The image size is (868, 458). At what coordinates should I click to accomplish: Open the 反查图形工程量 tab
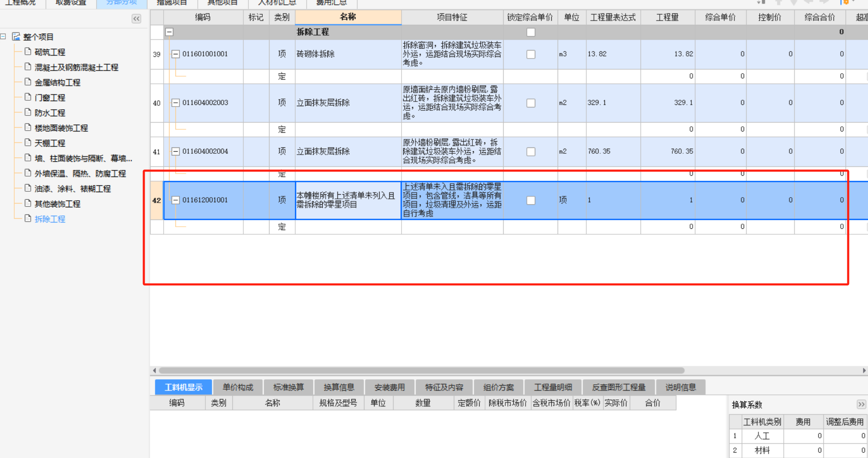[619, 387]
